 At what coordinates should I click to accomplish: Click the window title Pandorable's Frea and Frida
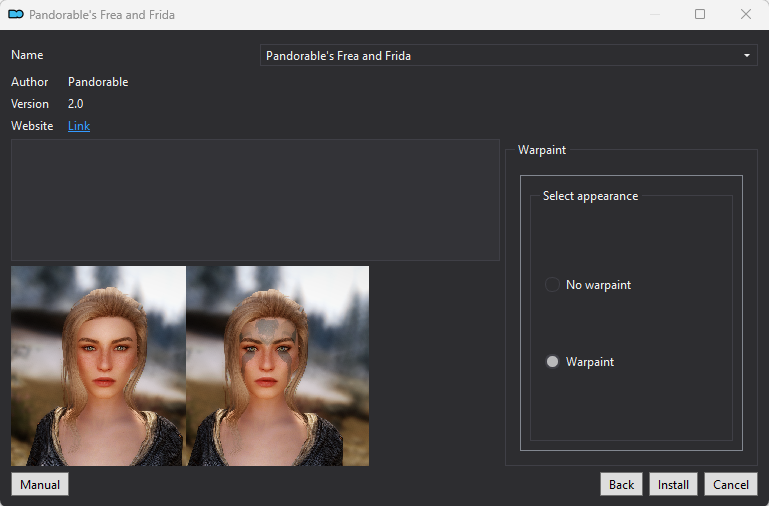tap(102, 15)
